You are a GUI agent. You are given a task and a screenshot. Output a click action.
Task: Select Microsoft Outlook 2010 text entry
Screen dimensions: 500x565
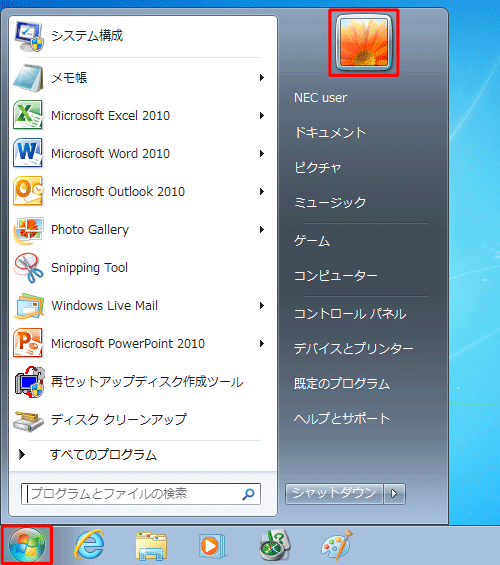(118, 192)
